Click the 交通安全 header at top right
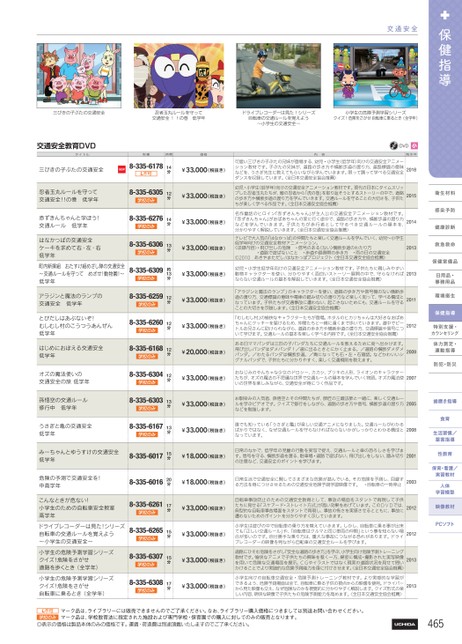Image resolution: width=462 pixels, height=644 pixels. click(x=402, y=29)
